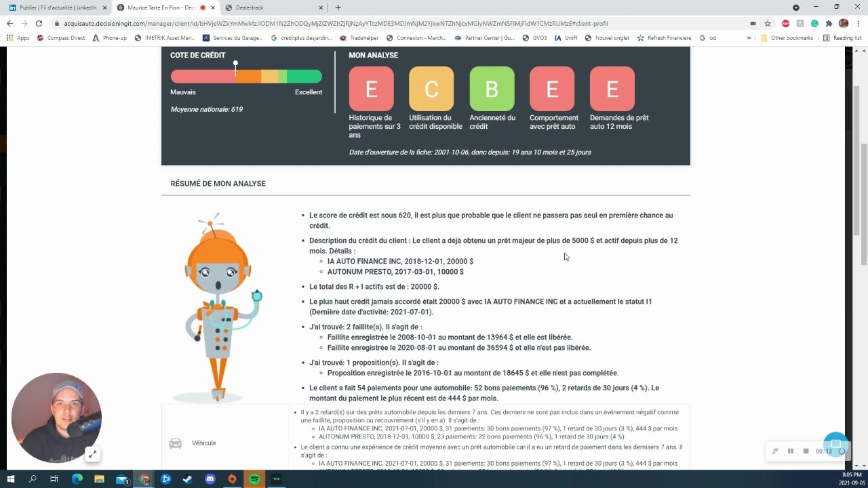
Task: Stop the screen recording
Action: (806, 451)
